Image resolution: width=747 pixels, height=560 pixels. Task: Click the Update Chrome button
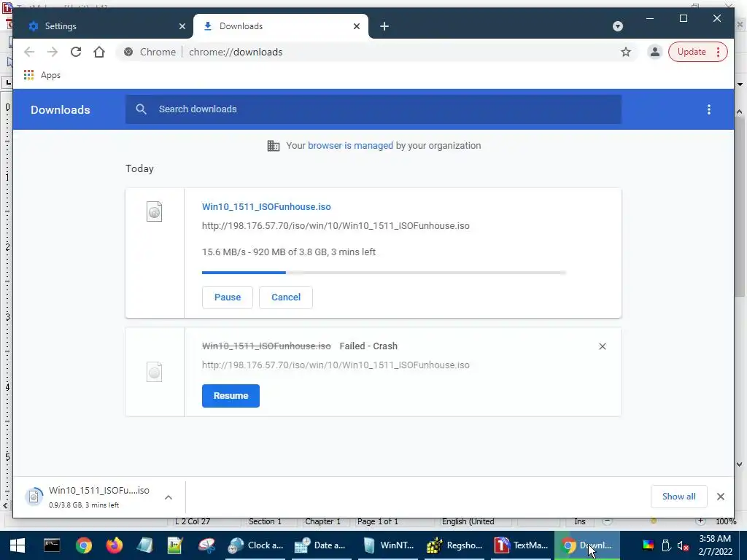(x=698, y=52)
